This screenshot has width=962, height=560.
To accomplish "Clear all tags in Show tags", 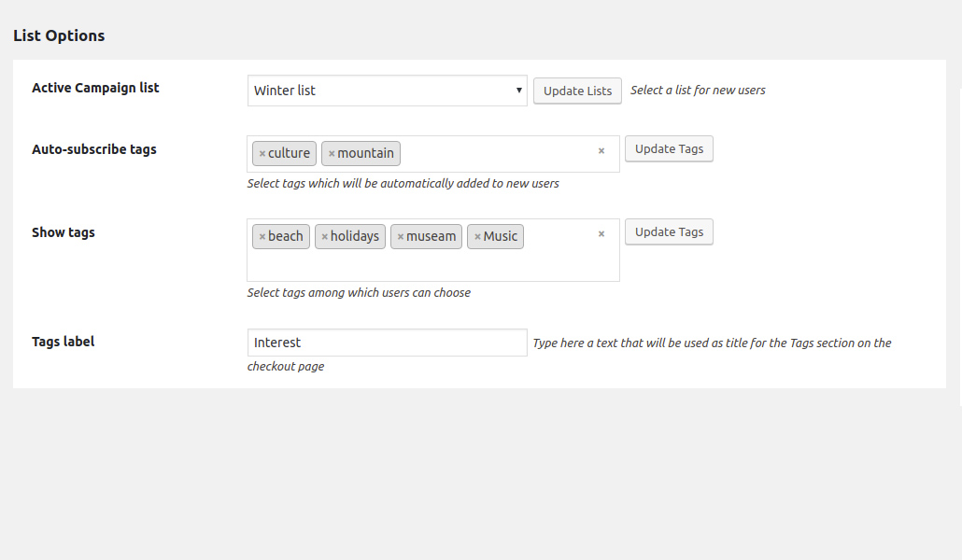I will pos(601,234).
